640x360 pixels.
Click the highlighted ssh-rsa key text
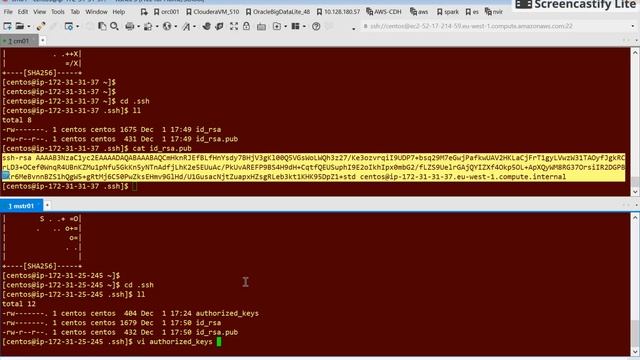tap(313, 167)
